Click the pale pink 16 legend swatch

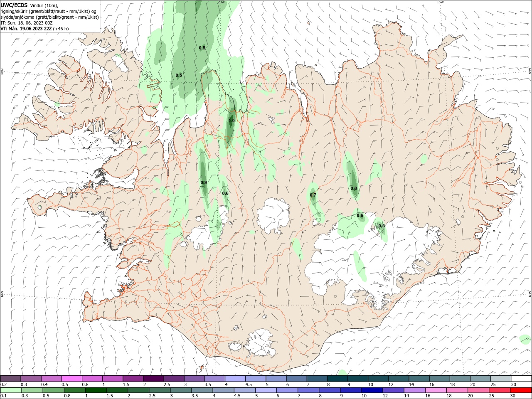pos(435,390)
